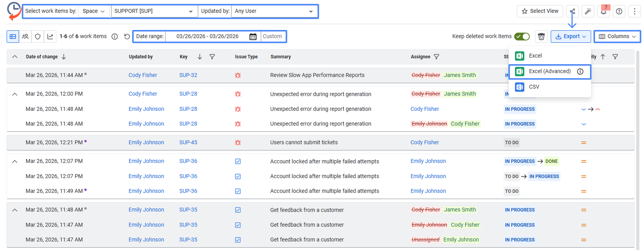Switch to users view icon

(25, 37)
